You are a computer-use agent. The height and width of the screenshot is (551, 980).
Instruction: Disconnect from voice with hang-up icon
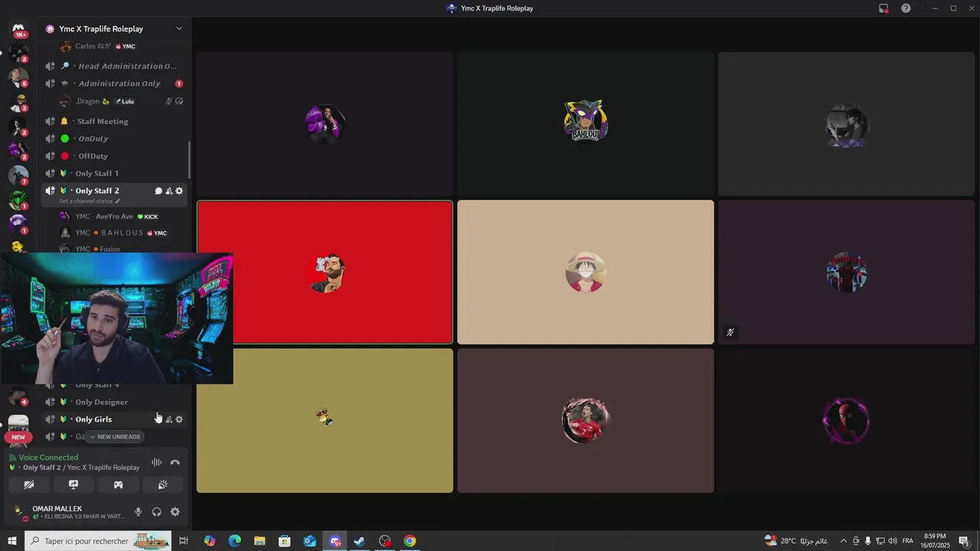[x=175, y=462]
